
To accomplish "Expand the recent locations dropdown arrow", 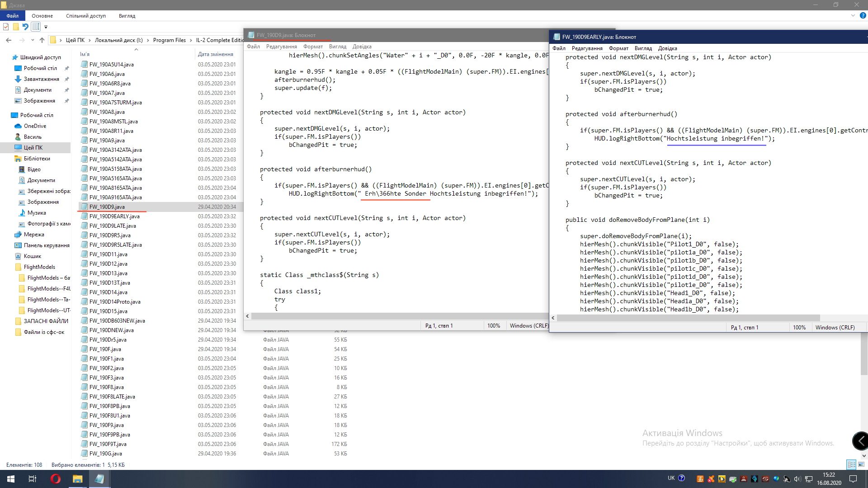I will tap(33, 40).
